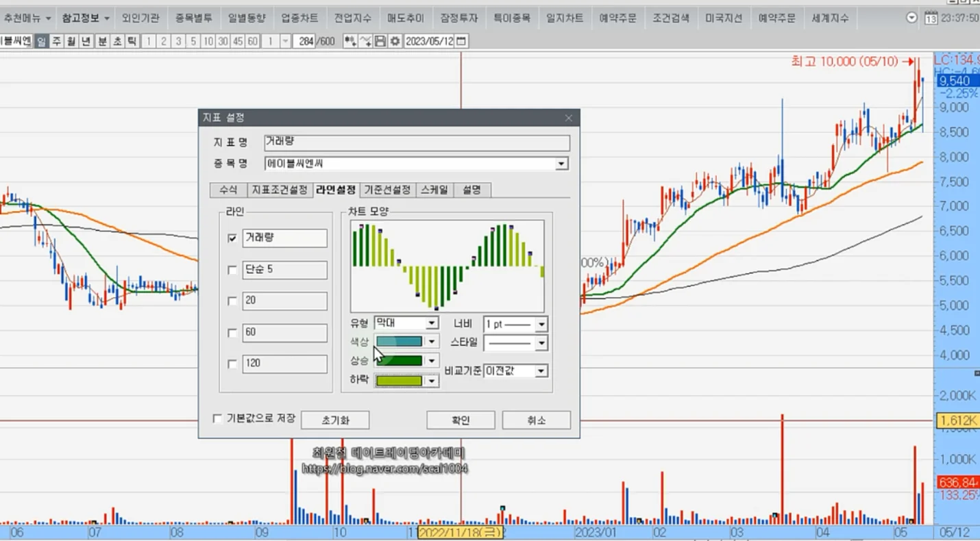Click the 단순 5 line name field

pyautogui.click(x=284, y=270)
